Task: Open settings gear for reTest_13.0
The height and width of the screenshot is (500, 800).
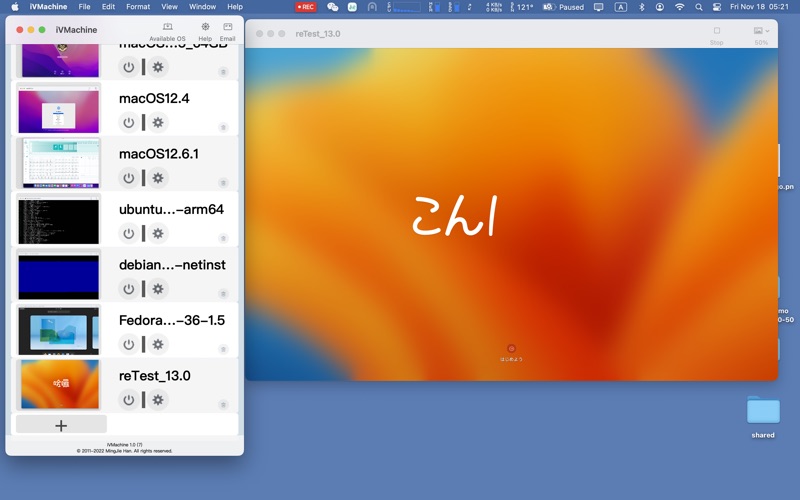Action: [x=158, y=400]
